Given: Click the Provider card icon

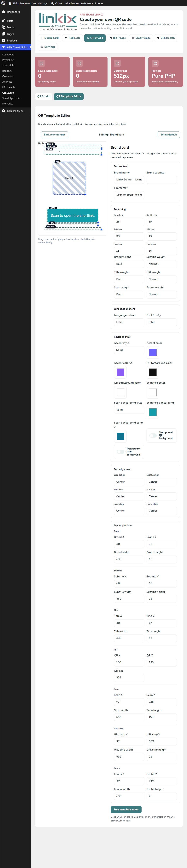Looking at the screenshot, I should pyautogui.click(x=155, y=63).
